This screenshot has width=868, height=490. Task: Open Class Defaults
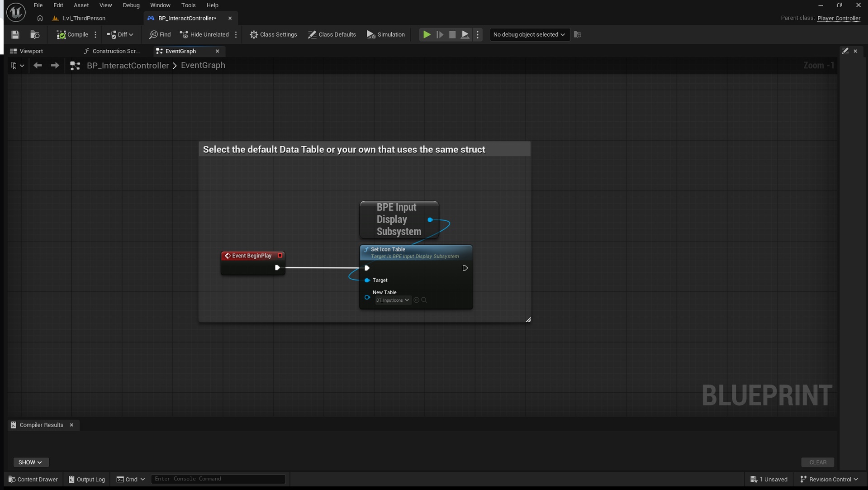click(332, 34)
